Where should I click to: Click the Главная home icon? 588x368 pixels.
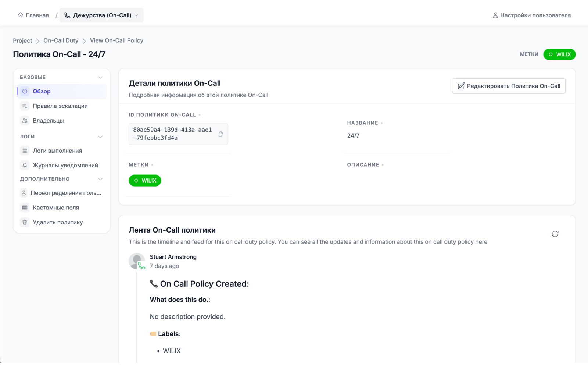[21, 15]
